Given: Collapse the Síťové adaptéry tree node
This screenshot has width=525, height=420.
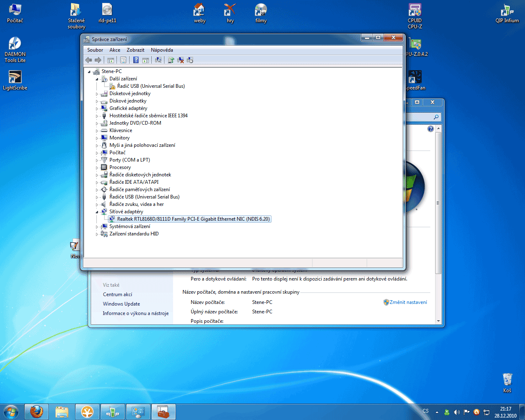Looking at the screenshot, I should [97, 212].
